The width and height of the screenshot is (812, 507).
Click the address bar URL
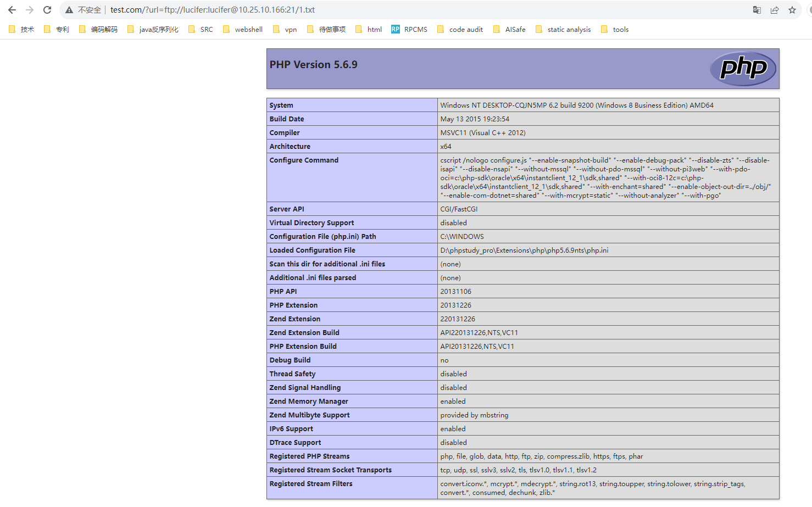[x=213, y=10]
